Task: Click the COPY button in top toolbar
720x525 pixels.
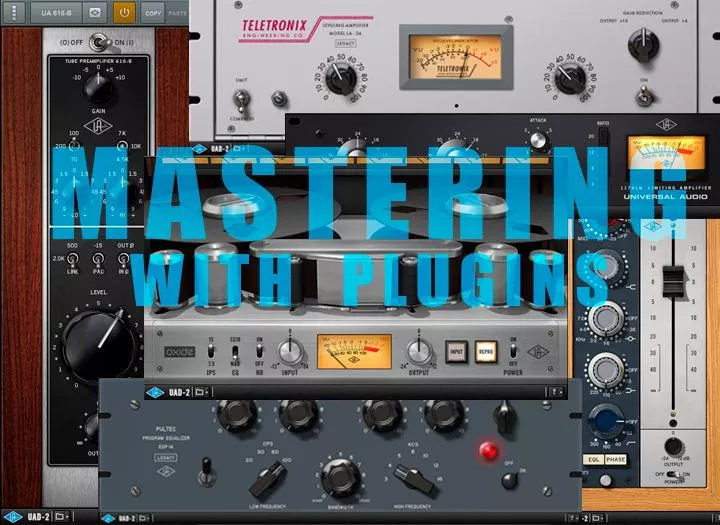Action: click(x=153, y=13)
